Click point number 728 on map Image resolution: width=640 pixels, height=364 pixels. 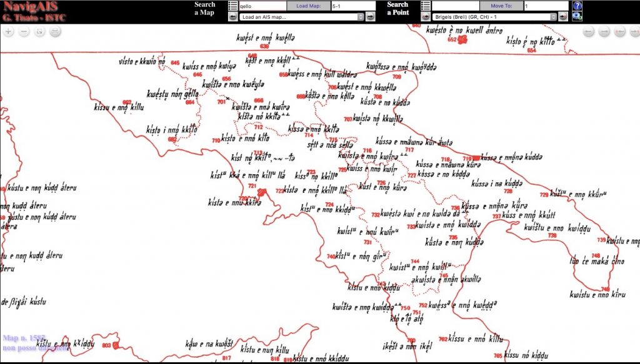click(x=507, y=191)
